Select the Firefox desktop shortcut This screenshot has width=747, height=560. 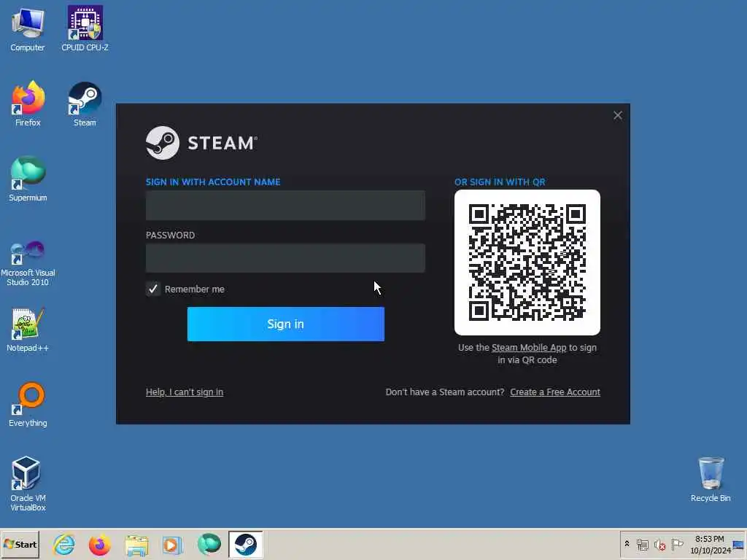28,104
